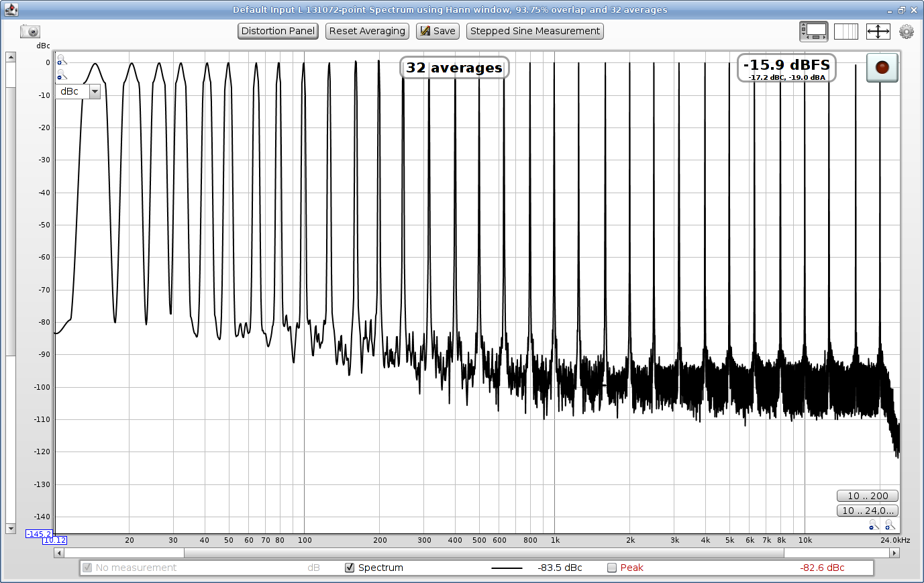Click the horizontal scrollbar right arrow
The height and width of the screenshot is (583, 924).
click(x=894, y=553)
